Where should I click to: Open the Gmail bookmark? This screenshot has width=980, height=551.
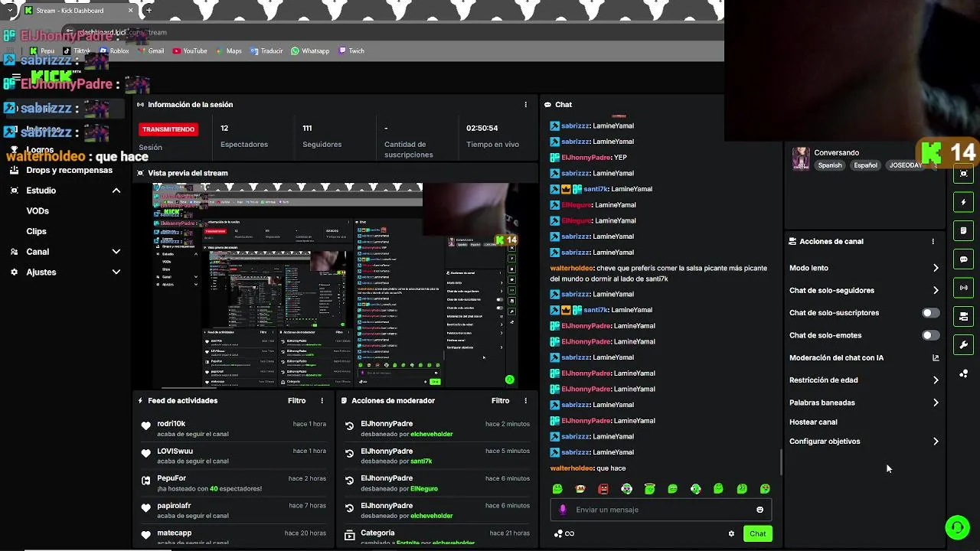[x=151, y=51]
